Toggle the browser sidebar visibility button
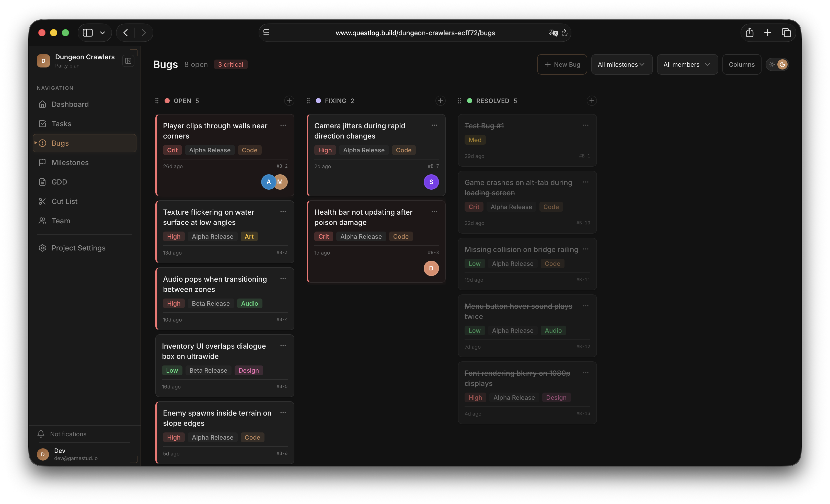Image resolution: width=830 pixels, height=504 pixels. (88, 33)
